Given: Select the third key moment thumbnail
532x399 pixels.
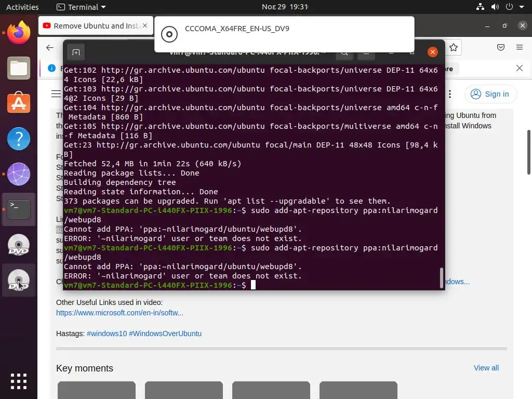Looking at the screenshot, I should [x=271, y=390].
